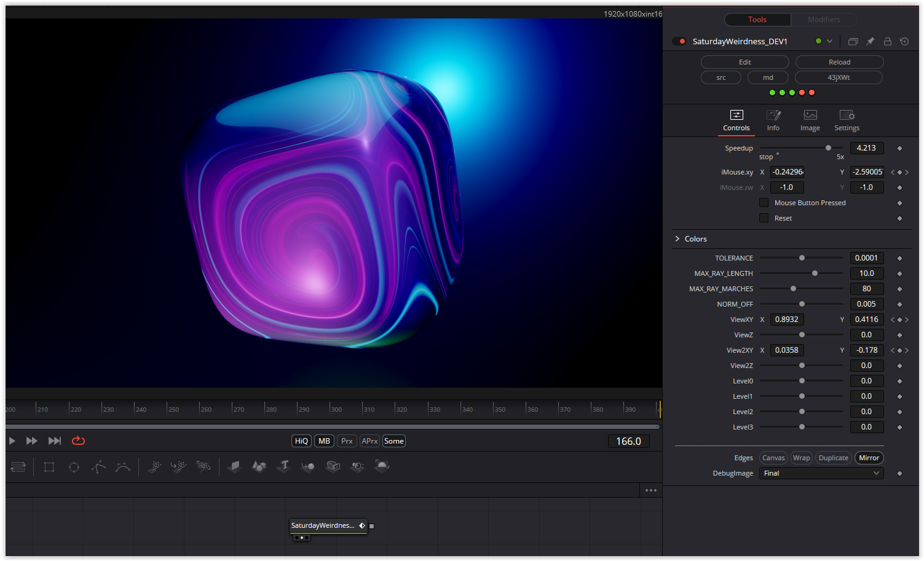This screenshot has width=924, height=561.
Task: Skip to the last frame button
Action: coord(55,441)
